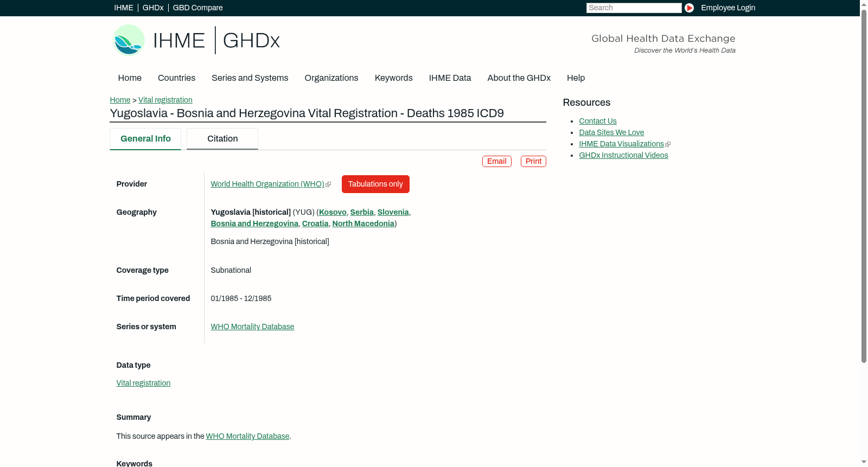Viewport: 868px width, 467px height.
Task: Open the Croatia geography link
Action: 315,224
